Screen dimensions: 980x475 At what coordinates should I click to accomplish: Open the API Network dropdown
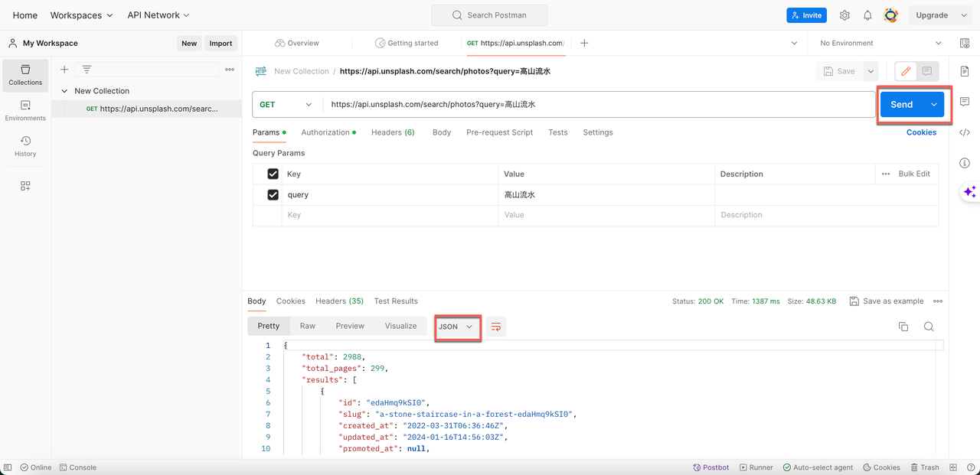[x=158, y=15]
